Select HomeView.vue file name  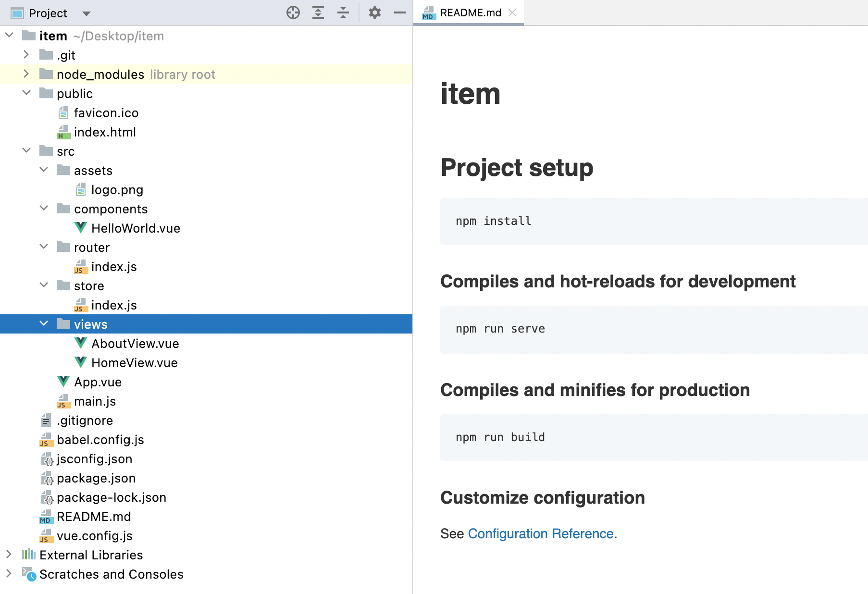point(135,363)
